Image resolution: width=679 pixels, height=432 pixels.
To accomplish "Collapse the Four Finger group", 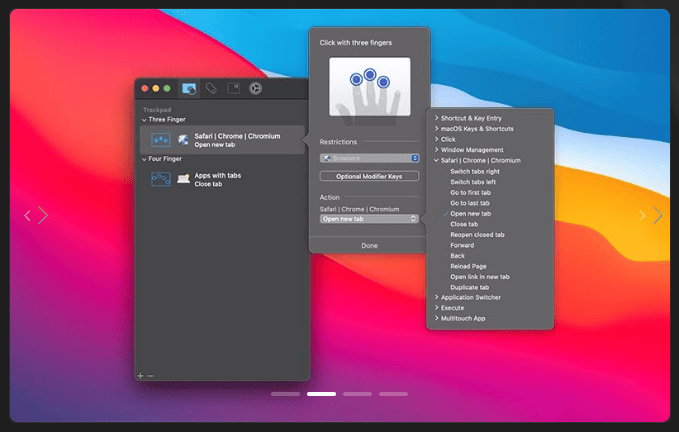I will click(144, 159).
